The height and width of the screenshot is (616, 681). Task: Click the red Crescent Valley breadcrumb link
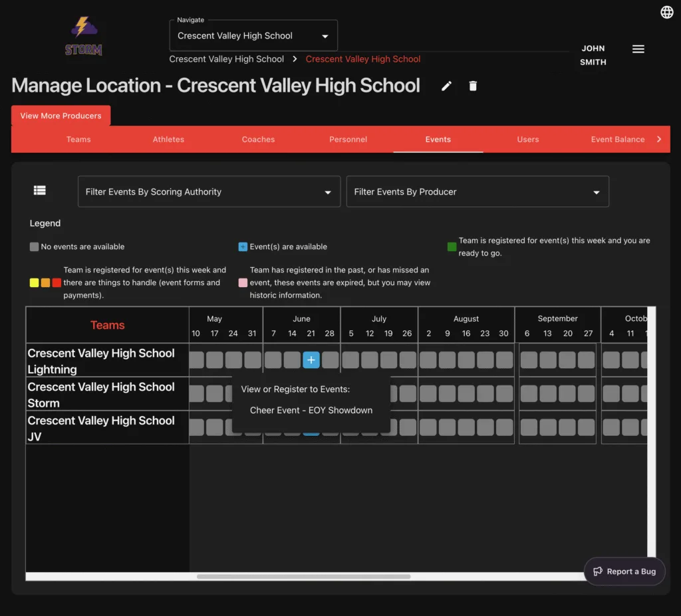click(x=363, y=59)
